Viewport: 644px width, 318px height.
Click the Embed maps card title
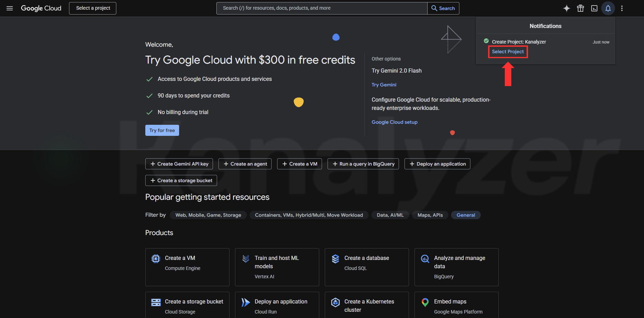(x=450, y=301)
